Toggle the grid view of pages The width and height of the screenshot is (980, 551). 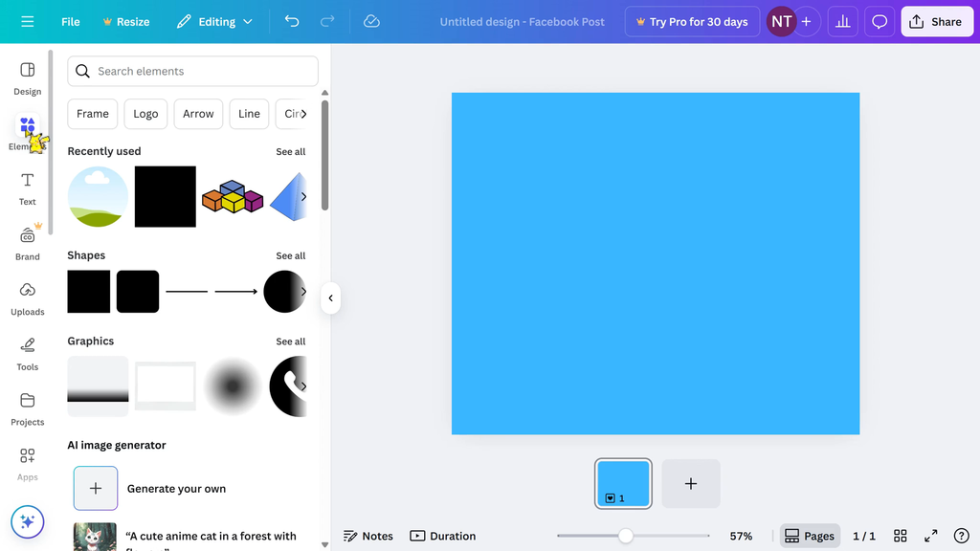[900, 536]
